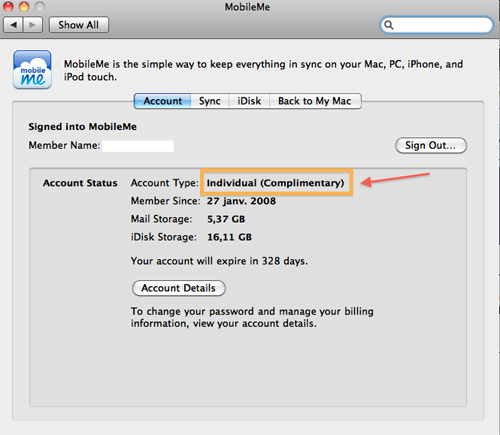Minimize the window using the yellow button
Screen dimensions: 500x435
click(24, 6)
